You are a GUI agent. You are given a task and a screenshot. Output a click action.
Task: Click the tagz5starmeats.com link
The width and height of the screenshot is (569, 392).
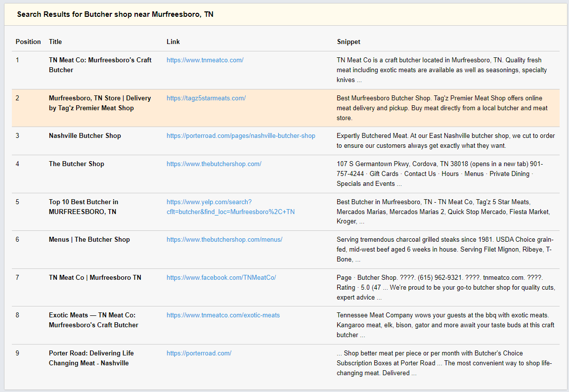click(x=206, y=98)
